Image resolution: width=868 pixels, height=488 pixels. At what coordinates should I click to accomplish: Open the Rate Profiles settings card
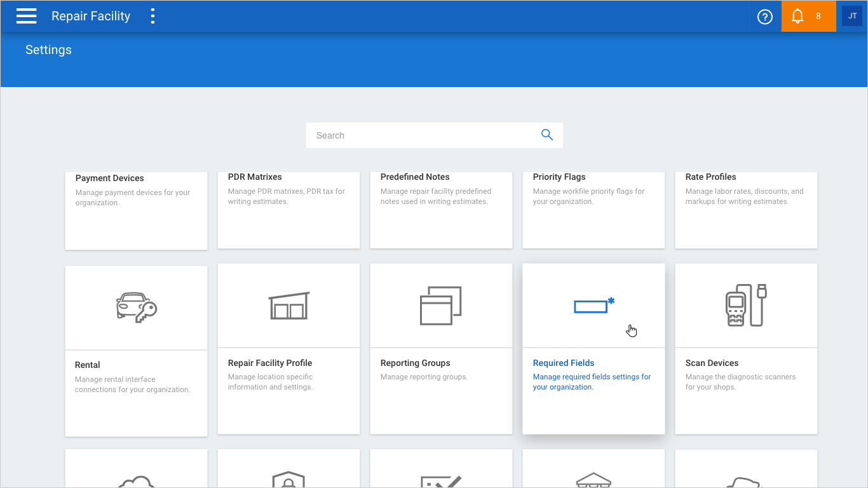point(746,210)
